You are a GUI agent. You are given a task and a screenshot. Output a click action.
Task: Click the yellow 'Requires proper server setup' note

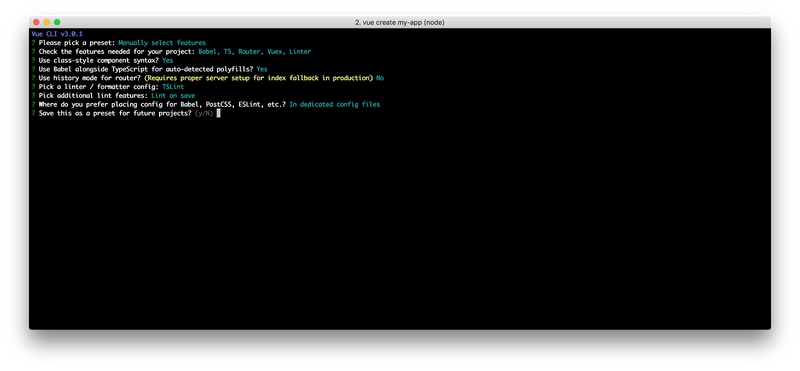259,78
